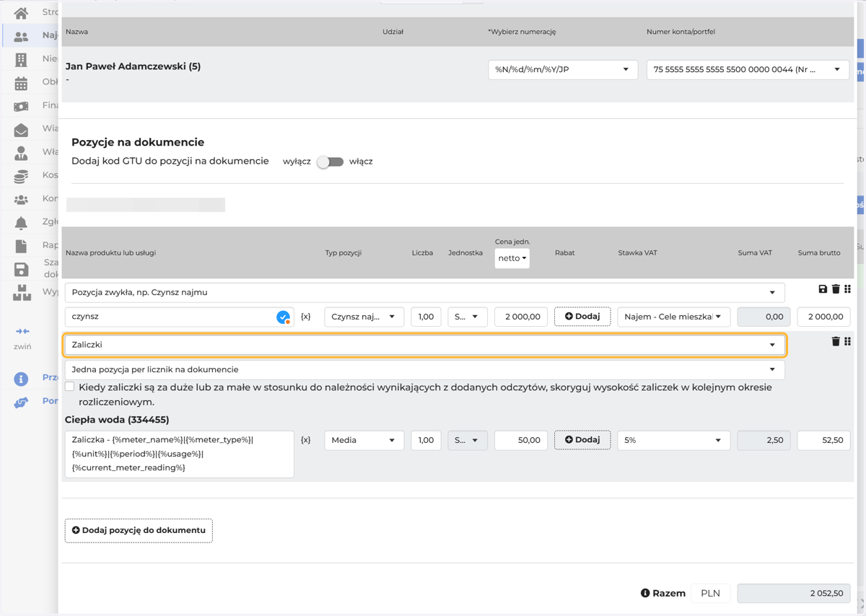The width and height of the screenshot is (866, 616).
Task: Delete the Zaliczki position with its trash icon
Action: coord(836,341)
